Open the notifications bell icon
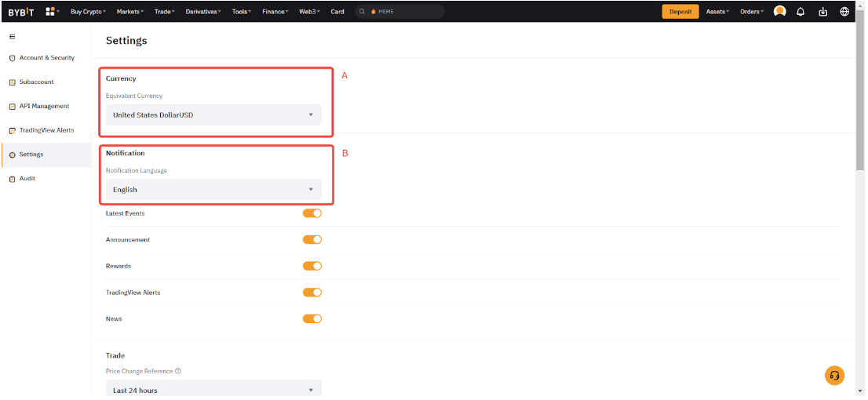Image resolution: width=868 pixels, height=400 pixels. (801, 12)
